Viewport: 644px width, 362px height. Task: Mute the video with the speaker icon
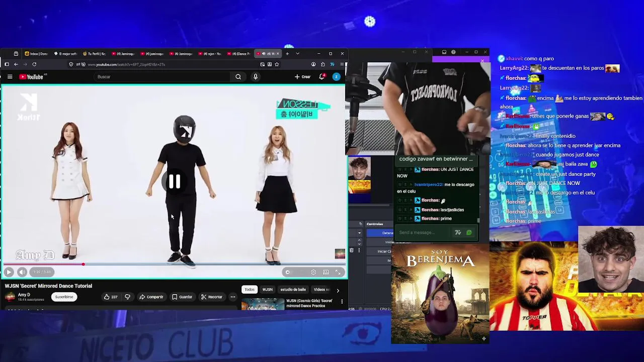(22, 272)
